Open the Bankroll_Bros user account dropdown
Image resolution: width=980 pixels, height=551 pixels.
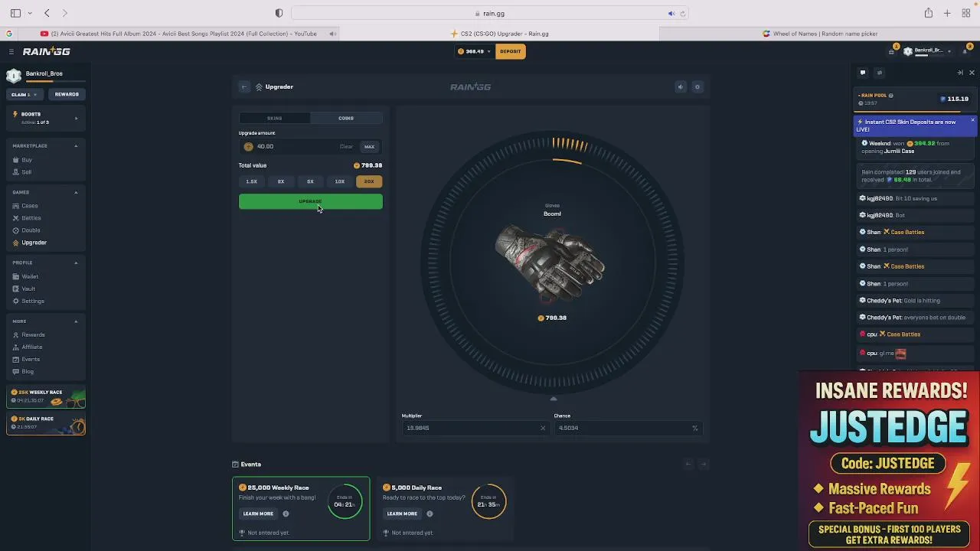click(927, 51)
